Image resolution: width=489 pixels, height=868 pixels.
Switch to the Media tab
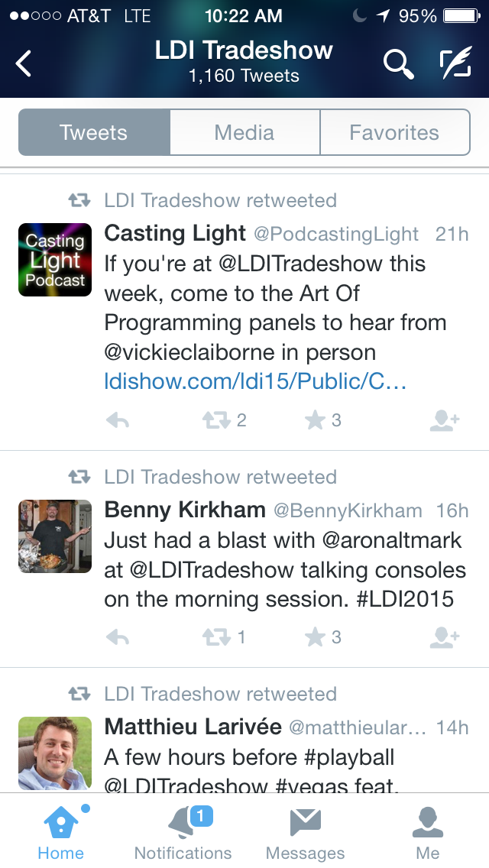tap(244, 132)
